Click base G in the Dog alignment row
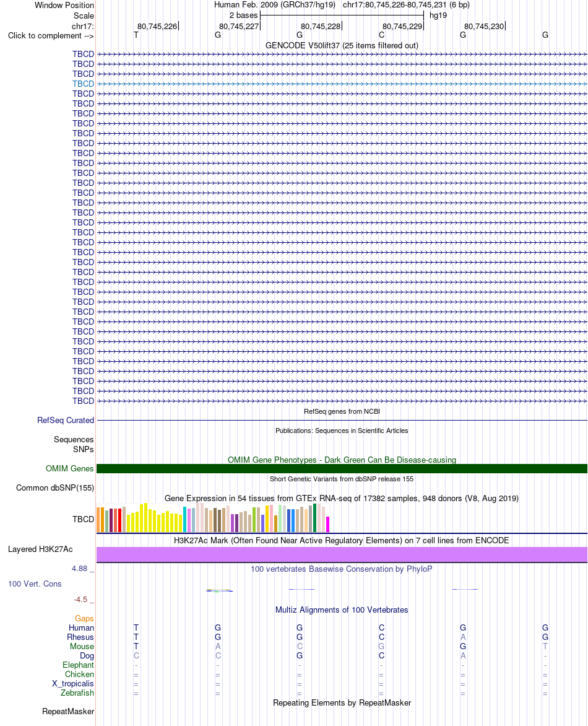The image size is (588, 726). pos(300,655)
